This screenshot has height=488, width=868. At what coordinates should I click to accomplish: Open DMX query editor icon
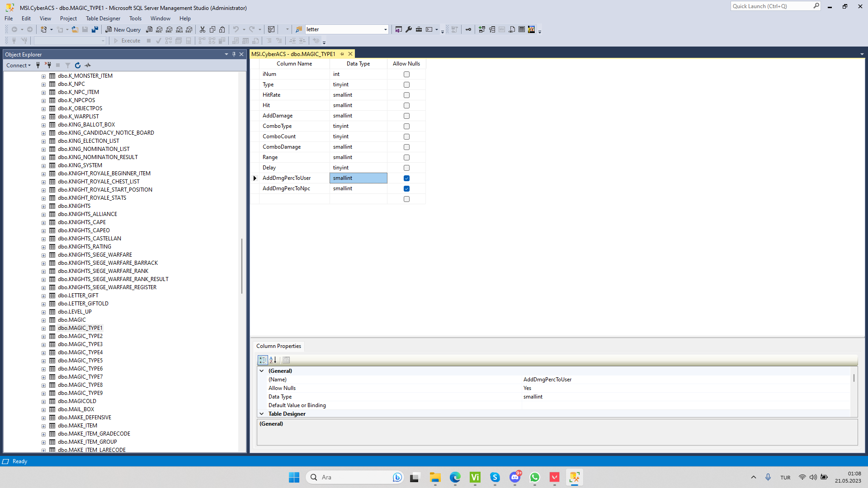[169, 29]
